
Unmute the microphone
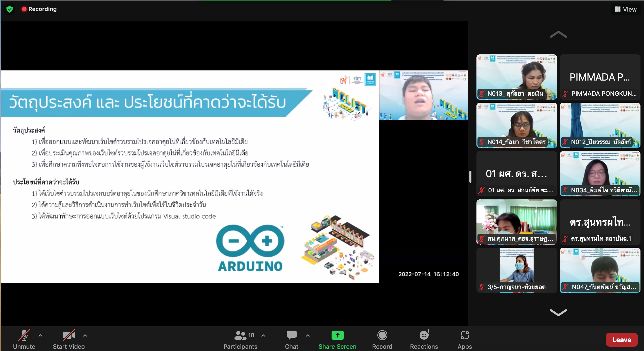pyautogui.click(x=24, y=335)
